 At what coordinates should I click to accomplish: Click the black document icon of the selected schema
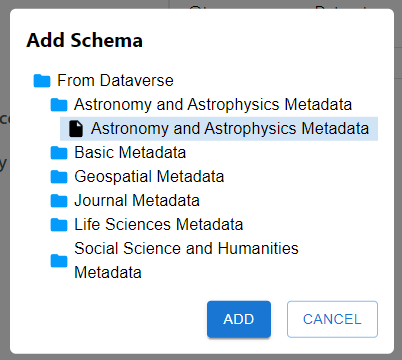click(x=76, y=129)
